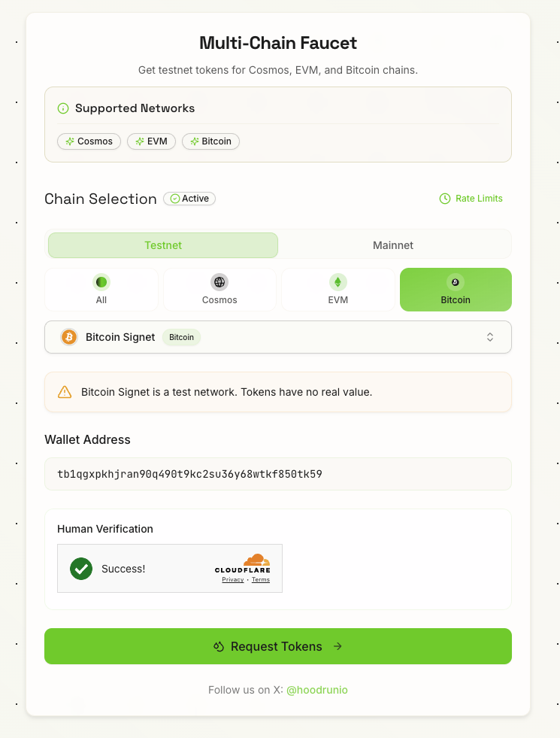Expand the chain selector using the up-down chevron
The height and width of the screenshot is (738, 560).
[490, 337]
